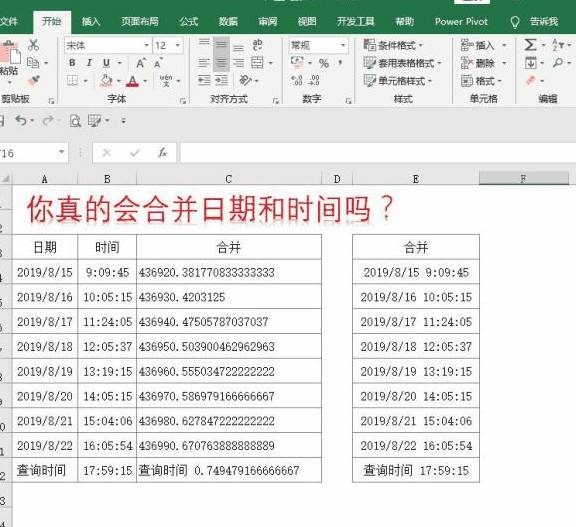Align text to top
576x527 pixels.
pyautogui.click(x=204, y=44)
